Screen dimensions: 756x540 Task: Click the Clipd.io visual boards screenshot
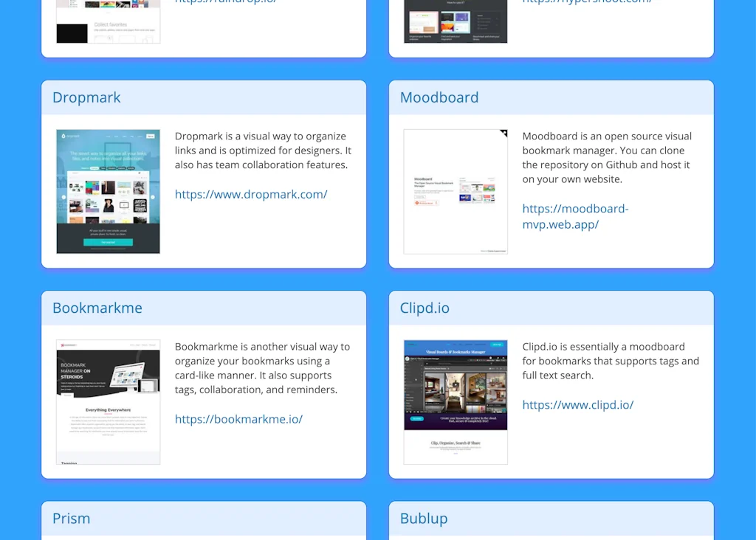[456, 401]
